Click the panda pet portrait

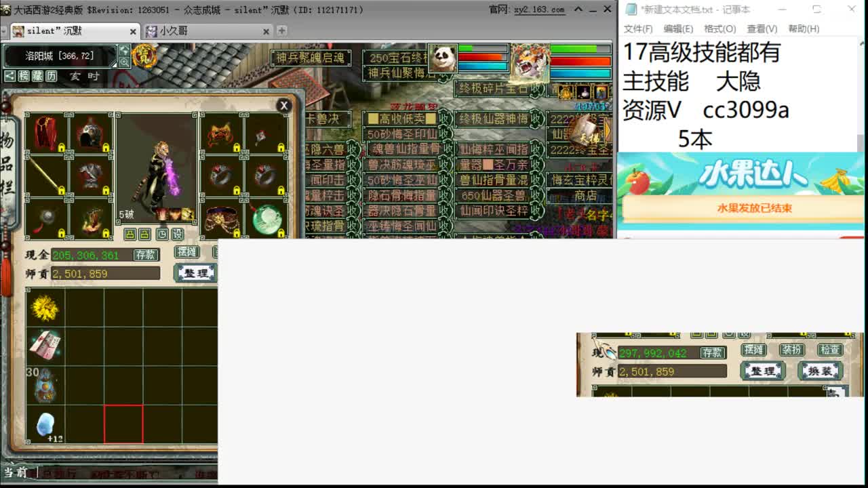[x=443, y=59]
